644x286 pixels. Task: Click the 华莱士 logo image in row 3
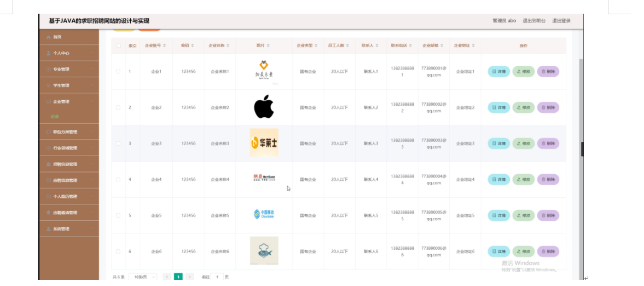(x=264, y=142)
